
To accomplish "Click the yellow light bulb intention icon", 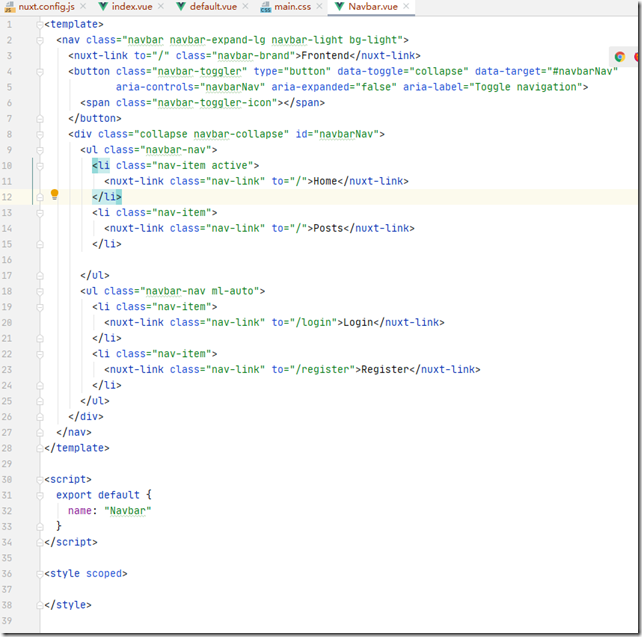I will pyautogui.click(x=54, y=194).
